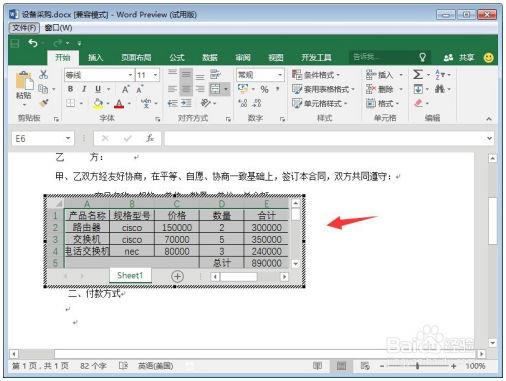Image resolution: width=506 pixels, height=381 pixels.
Task: Add a new sheet with plus icon
Action: tap(177, 276)
